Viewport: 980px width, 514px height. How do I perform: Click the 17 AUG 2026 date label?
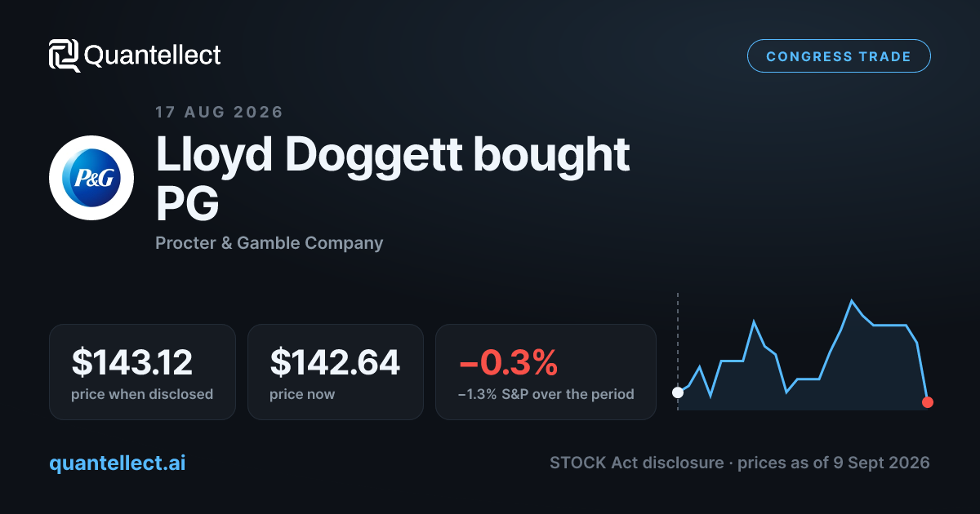click(x=220, y=113)
